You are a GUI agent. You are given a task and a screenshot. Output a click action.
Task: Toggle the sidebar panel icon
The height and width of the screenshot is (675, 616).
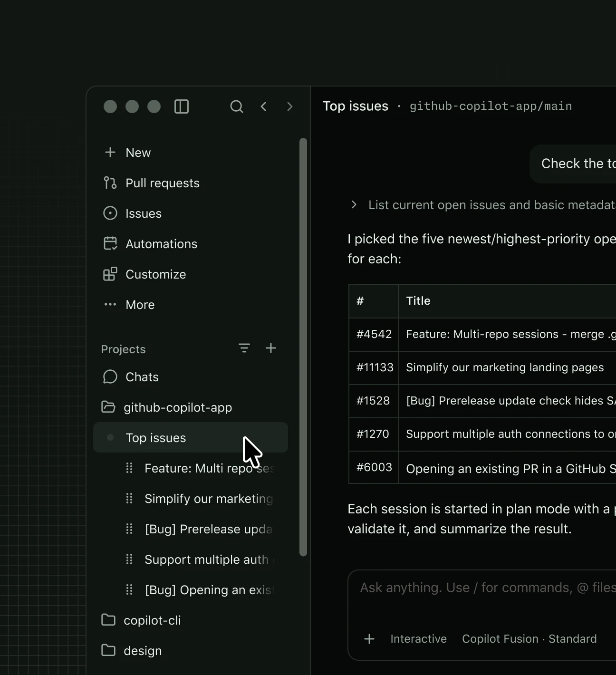pos(182,106)
